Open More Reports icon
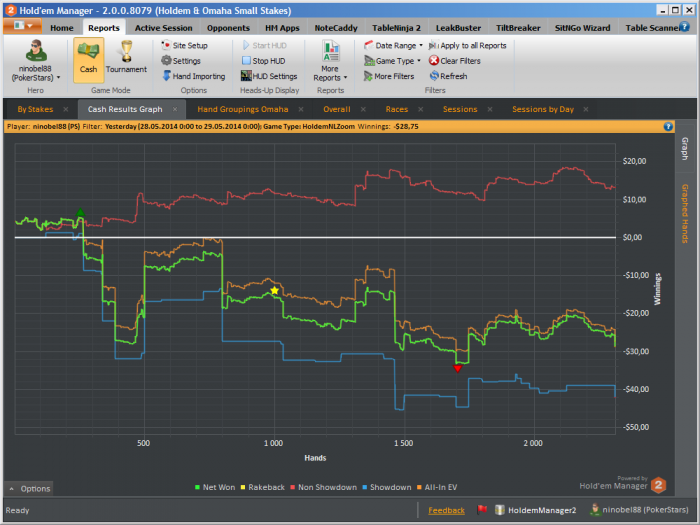700x525 pixels. pyautogui.click(x=330, y=51)
